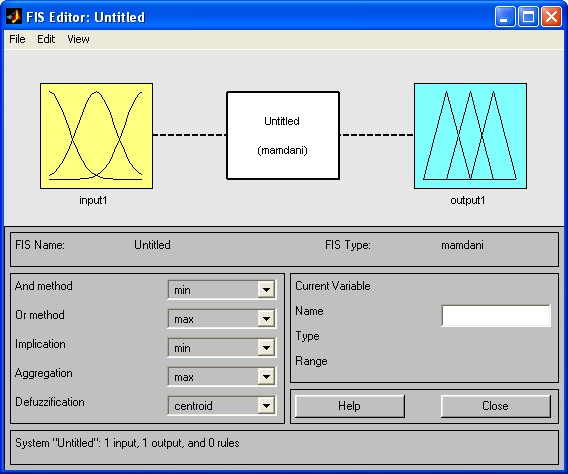Click the Or method label
The height and width of the screenshot is (474, 568).
click(x=40, y=315)
